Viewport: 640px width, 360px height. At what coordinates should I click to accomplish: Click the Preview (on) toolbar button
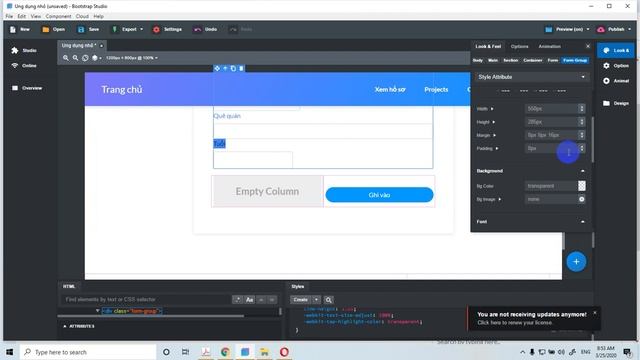coord(567,29)
